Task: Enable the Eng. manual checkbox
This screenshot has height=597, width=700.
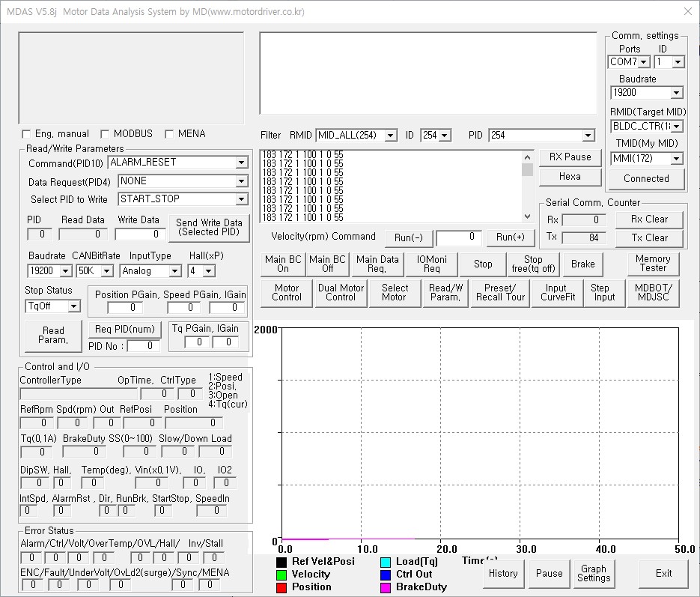Action: click(x=28, y=134)
